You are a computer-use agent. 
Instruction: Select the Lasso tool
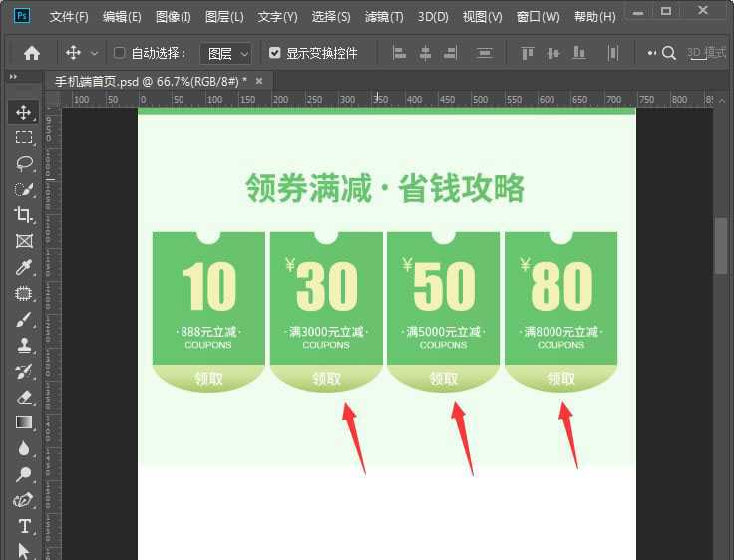tap(24, 163)
